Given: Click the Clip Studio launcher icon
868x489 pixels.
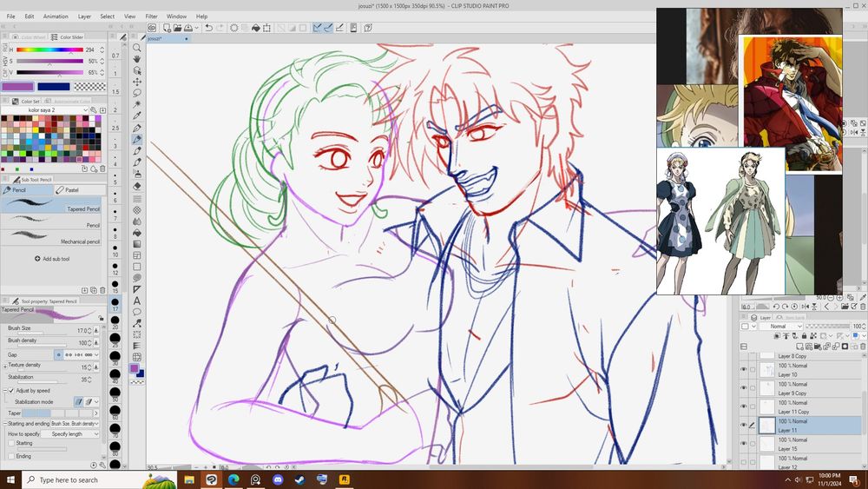Looking at the screenshot, I should [152, 28].
